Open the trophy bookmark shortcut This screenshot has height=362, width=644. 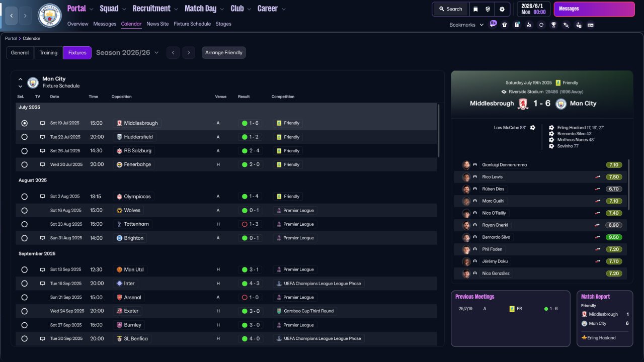[x=553, y=25]
